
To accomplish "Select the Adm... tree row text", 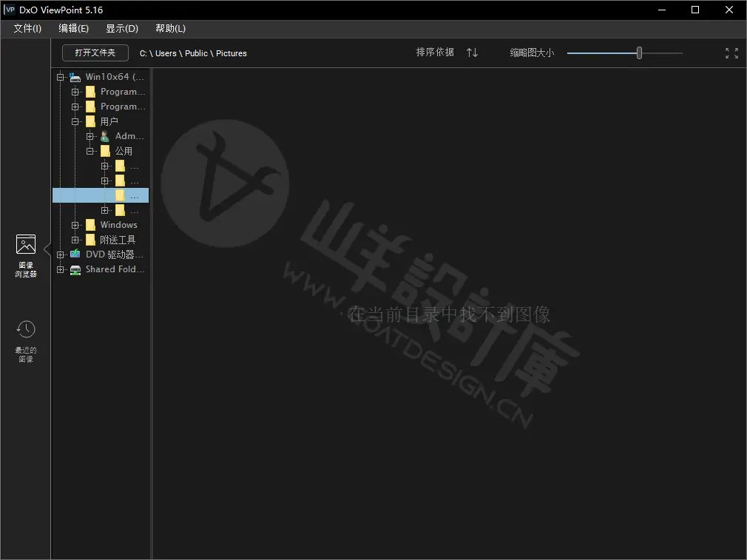I will coord(129,136).
